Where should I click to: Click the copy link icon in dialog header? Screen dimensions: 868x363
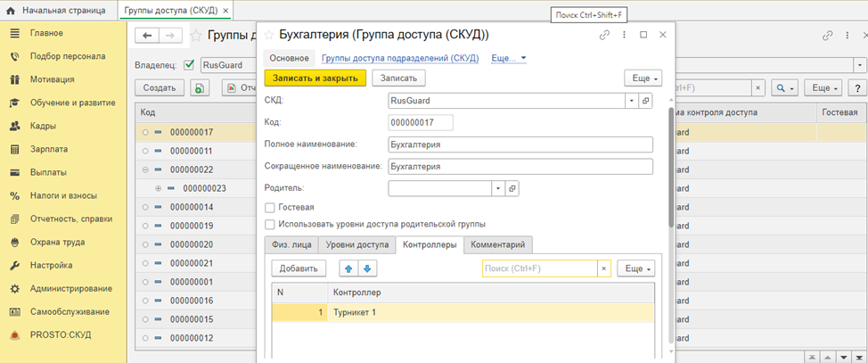click(604, 35)
